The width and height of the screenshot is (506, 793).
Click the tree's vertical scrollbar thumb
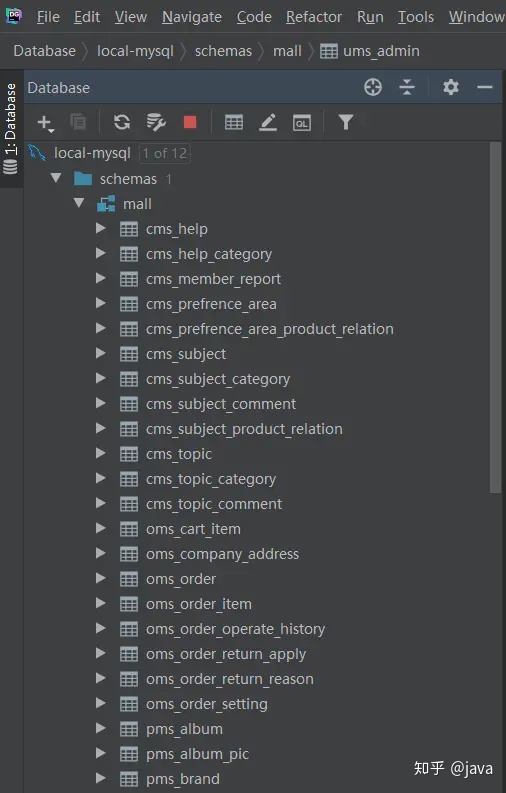pos(495,317)
